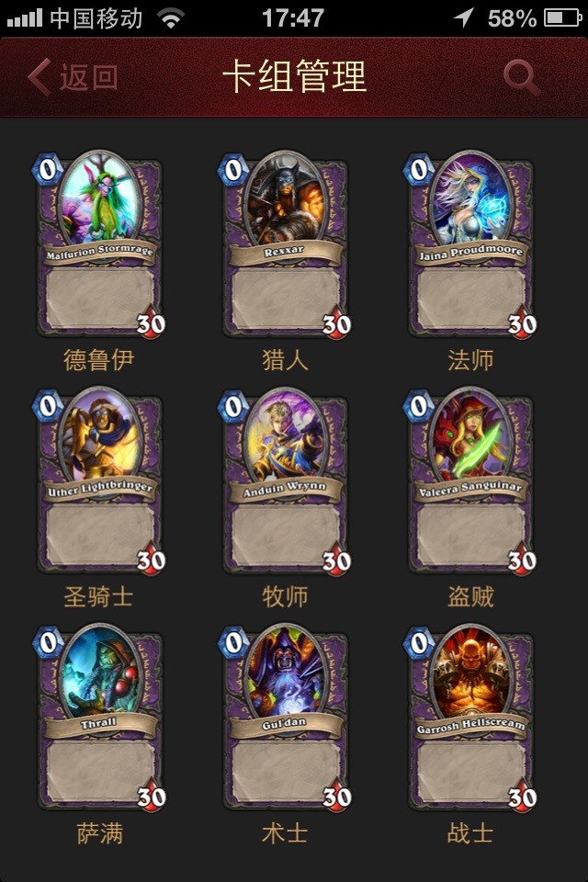This screenshot has height=882, width=588.
Task: Select Uther Lightbringer paladin card
Action: 99,481
